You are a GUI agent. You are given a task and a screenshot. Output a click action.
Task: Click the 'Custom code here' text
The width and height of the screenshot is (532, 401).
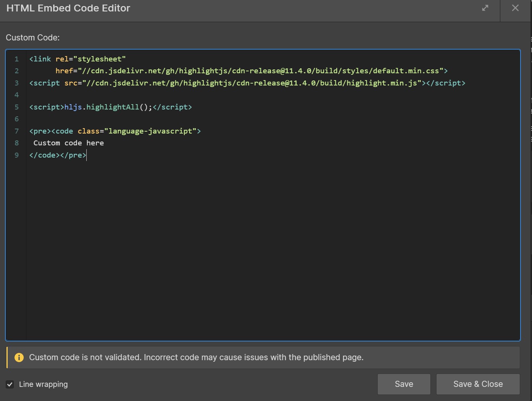click(x=69, y=143)
